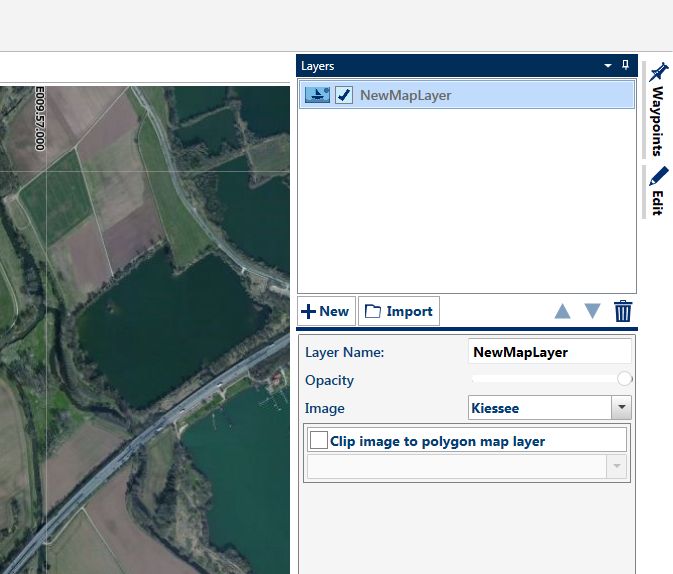Move the layer down with the down arrow
673x574 pixels.
click(592, 311)
